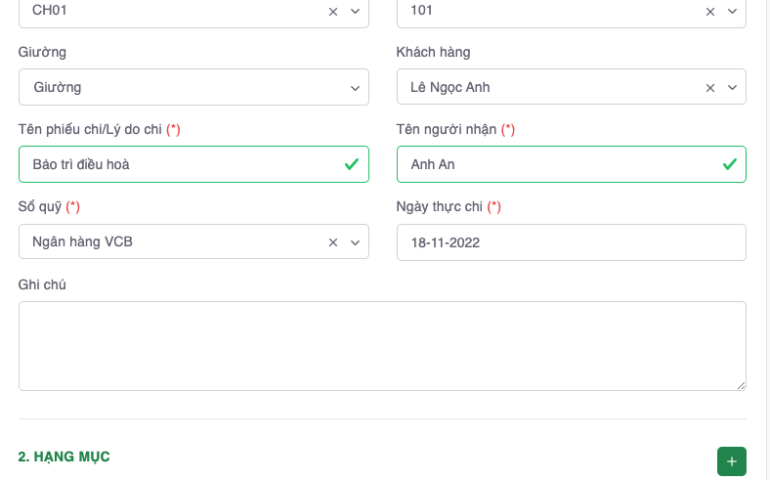The width and height of the screenshot is (770, 480).
Task: Clear the CH01 selection
Action: coord(333,11)
